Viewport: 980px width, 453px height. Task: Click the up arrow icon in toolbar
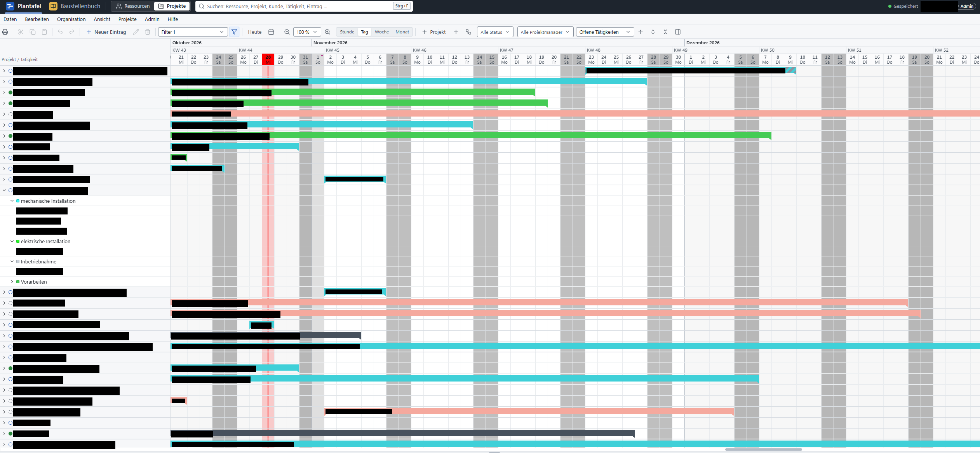pyautogui.click(x=641, y=32)
